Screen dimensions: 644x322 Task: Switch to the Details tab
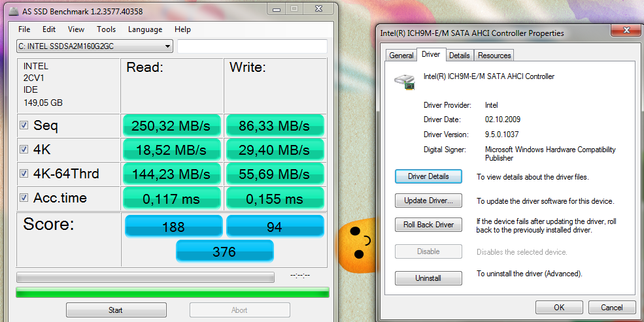pos(459,56)
